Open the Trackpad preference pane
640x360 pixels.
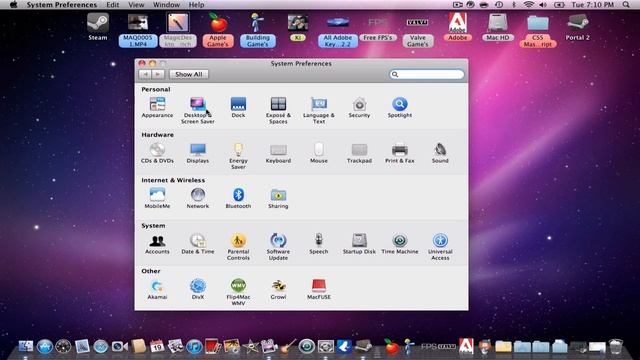(x=359, y=153)
